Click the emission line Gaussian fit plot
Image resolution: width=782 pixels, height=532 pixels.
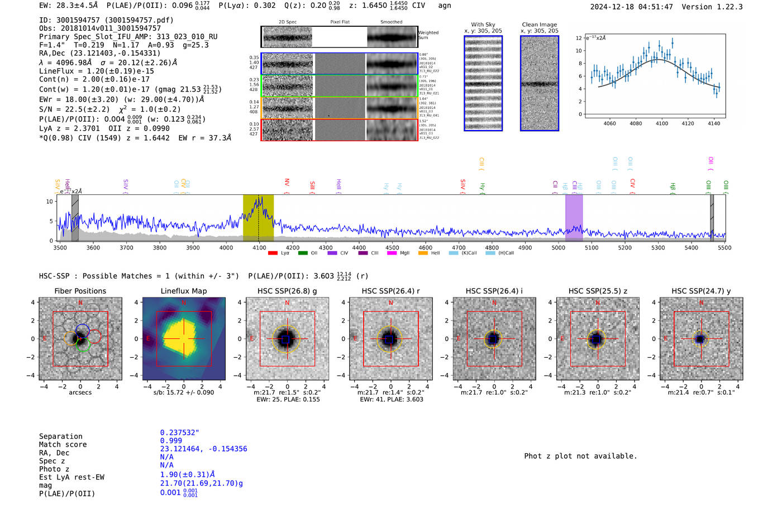click(655, 76)
